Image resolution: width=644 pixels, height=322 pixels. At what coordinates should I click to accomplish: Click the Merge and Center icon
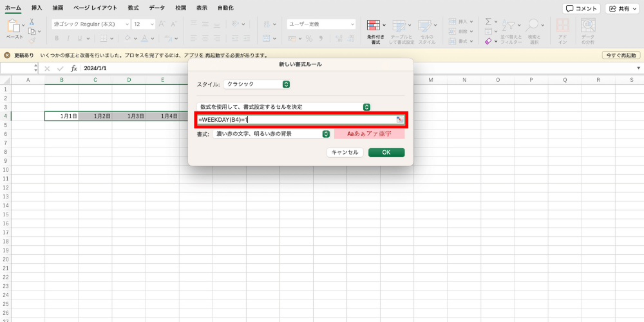[x=266, y=38]
